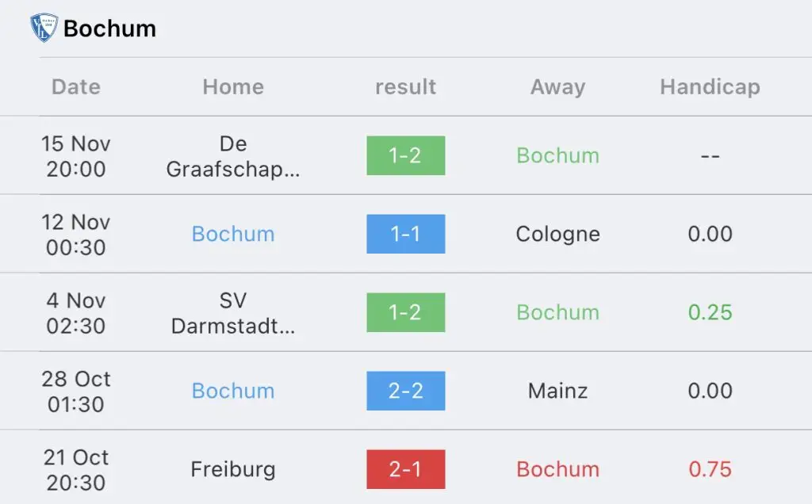This screenshot has width=812, height=504.
Task: Select the red 0.75 handicap value
Action: coord(710,469)
